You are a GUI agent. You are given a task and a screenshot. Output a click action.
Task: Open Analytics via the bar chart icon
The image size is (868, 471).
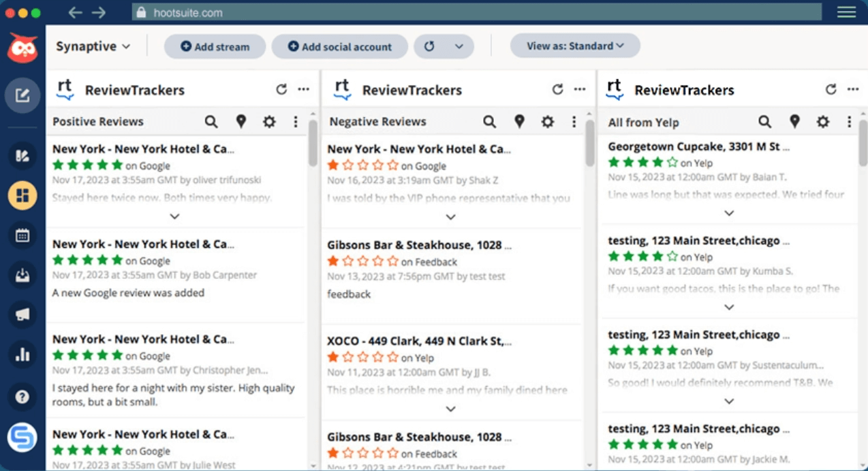click(22, 355)
